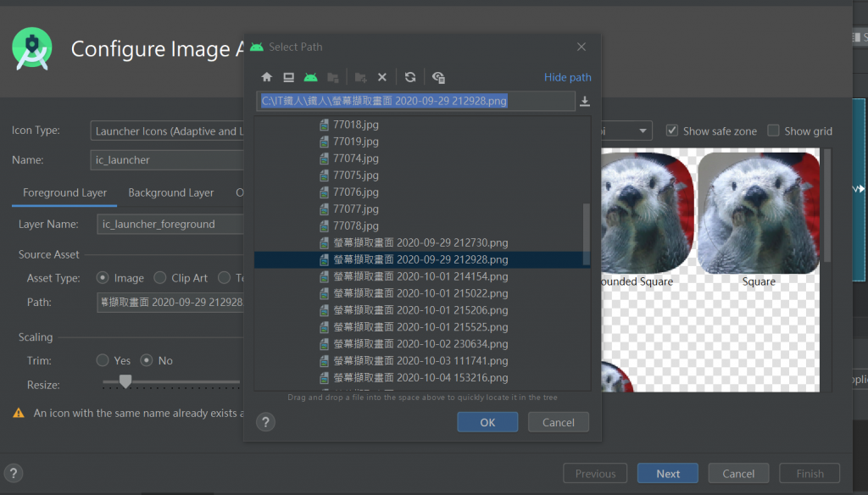
Task: Click file icon beside 77018.jpg
Action: 324,125
